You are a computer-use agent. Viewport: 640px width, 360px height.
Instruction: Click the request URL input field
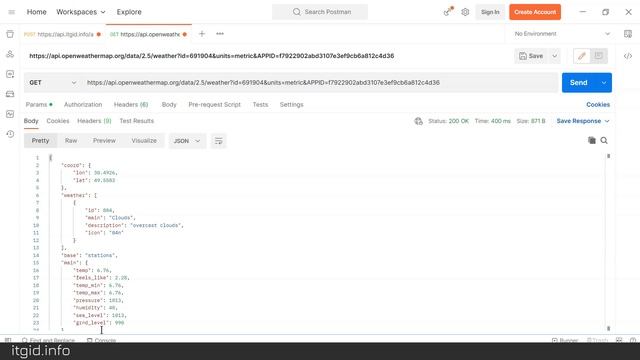pos(320,82)
